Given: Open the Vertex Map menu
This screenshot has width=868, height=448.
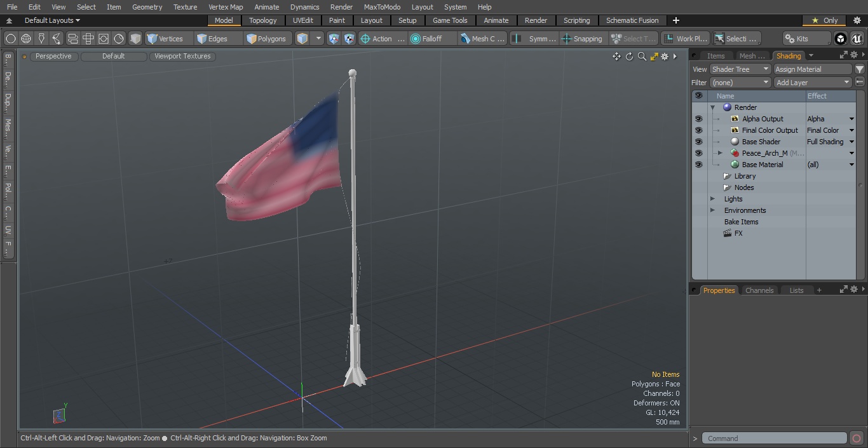Looking at the screenshot, I should click(x=226, y=7).
